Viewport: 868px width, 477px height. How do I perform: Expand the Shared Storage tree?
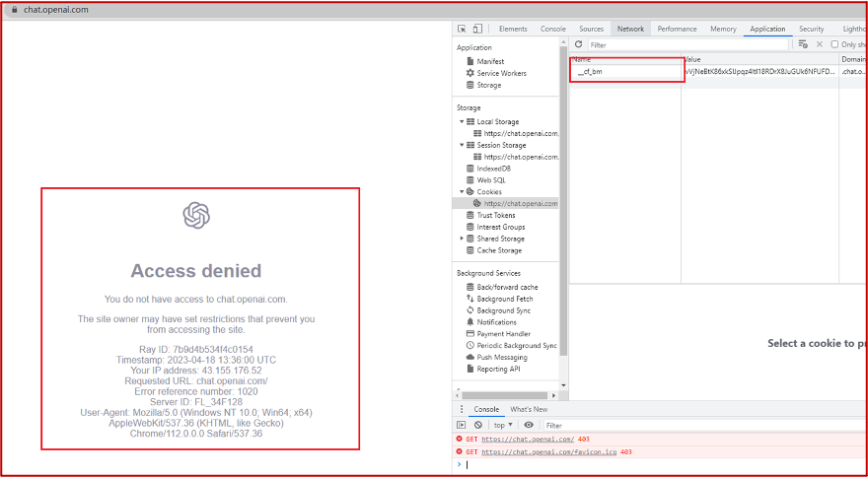[x=462, y=238]
